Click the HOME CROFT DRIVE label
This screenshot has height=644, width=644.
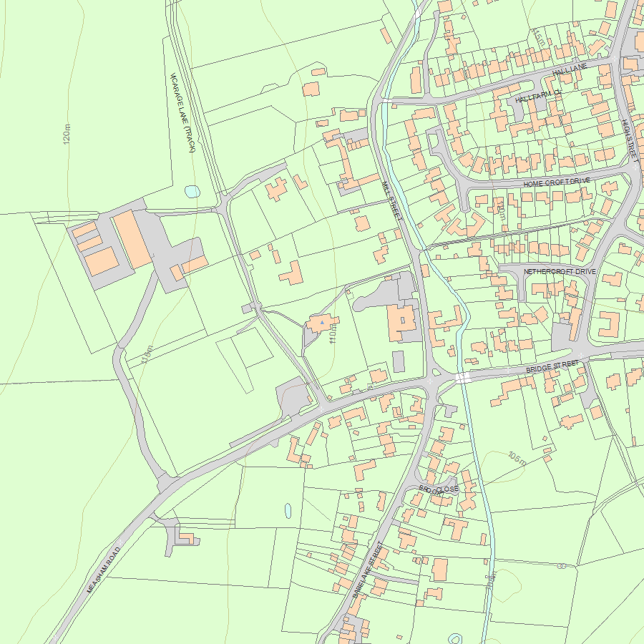(557, 182)
